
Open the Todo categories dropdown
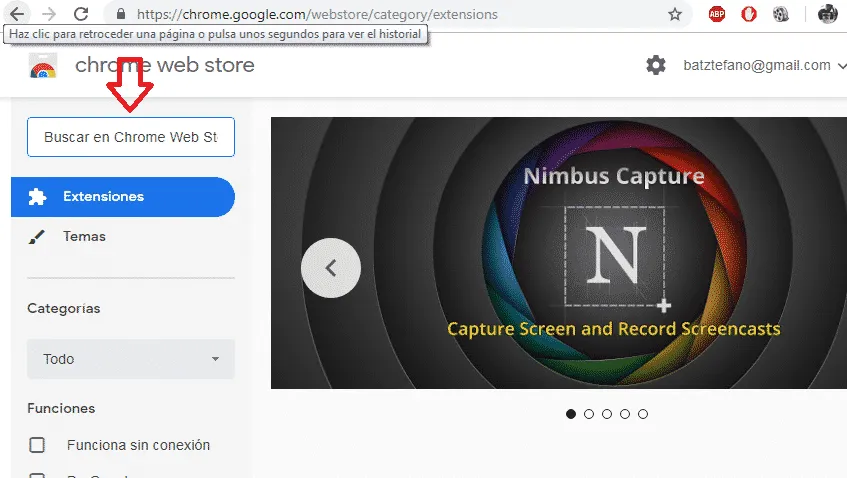click(131, 359)
